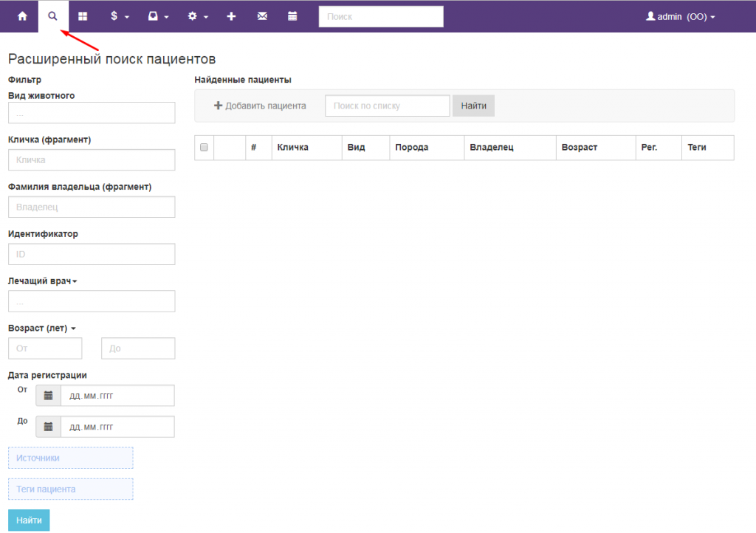756x533 pixels.
Task: Open calendar picker for registration До date
Action: pos(48,427)
